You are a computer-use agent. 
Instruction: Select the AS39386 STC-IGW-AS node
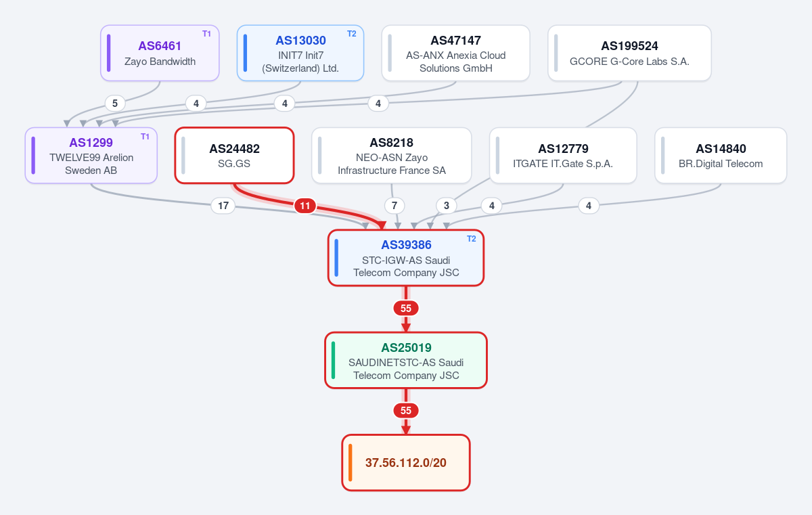pos(406,258)
